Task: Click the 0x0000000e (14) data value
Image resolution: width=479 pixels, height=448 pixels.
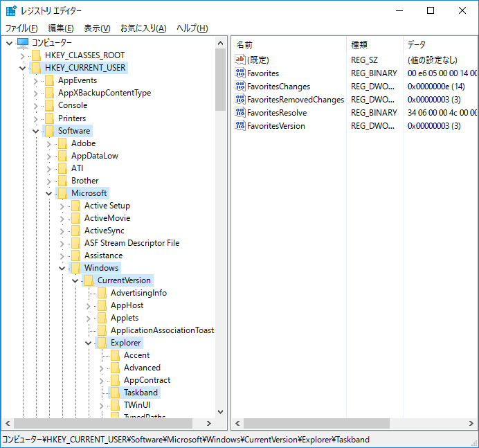Action: [x=436, y=87]
